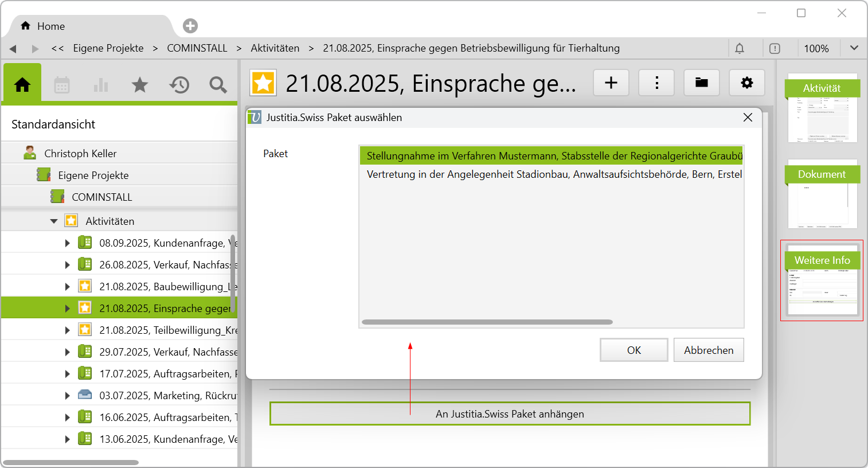Click Home icon in the window tab

(25, 26)
